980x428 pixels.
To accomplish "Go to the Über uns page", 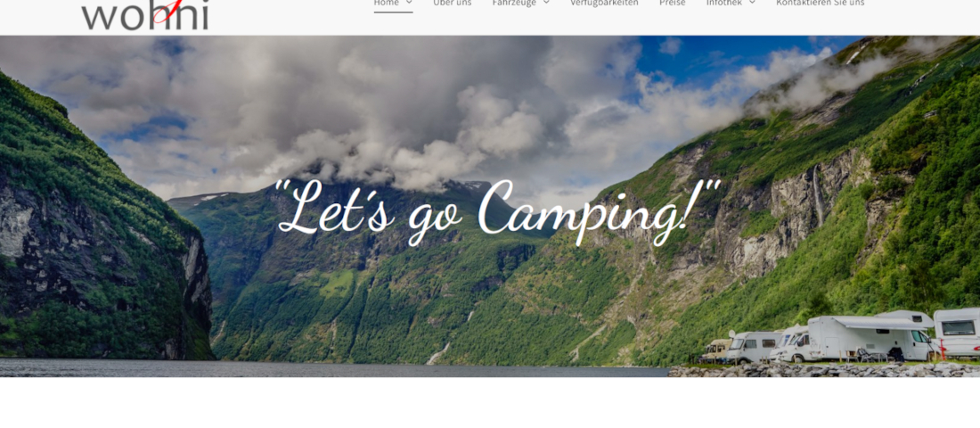I will click(x=453, y=4).
